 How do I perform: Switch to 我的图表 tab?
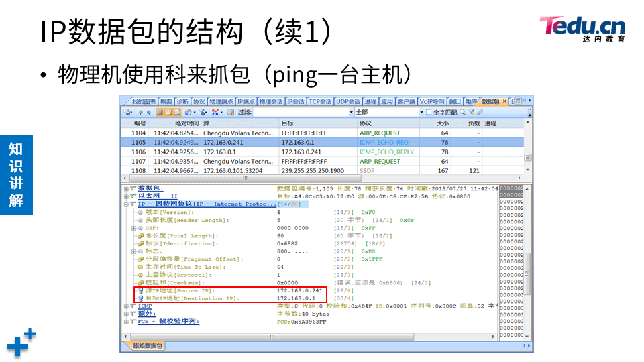tap(144, 101)
